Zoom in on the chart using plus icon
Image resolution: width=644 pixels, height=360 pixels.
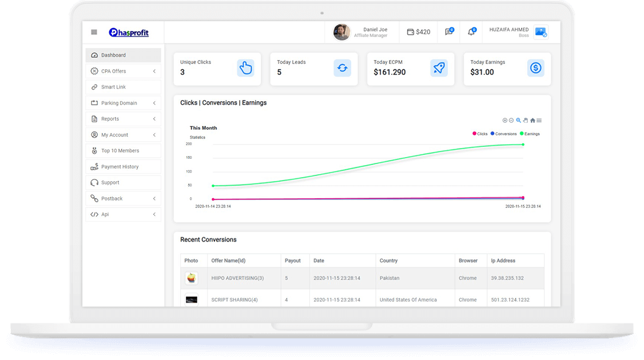pos(504,120)
